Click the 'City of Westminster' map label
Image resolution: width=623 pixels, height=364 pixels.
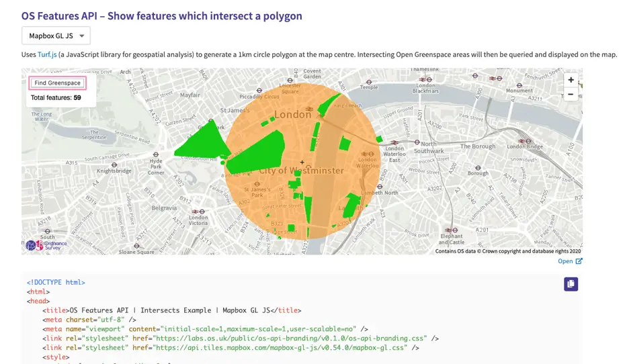tap(301, 171)
